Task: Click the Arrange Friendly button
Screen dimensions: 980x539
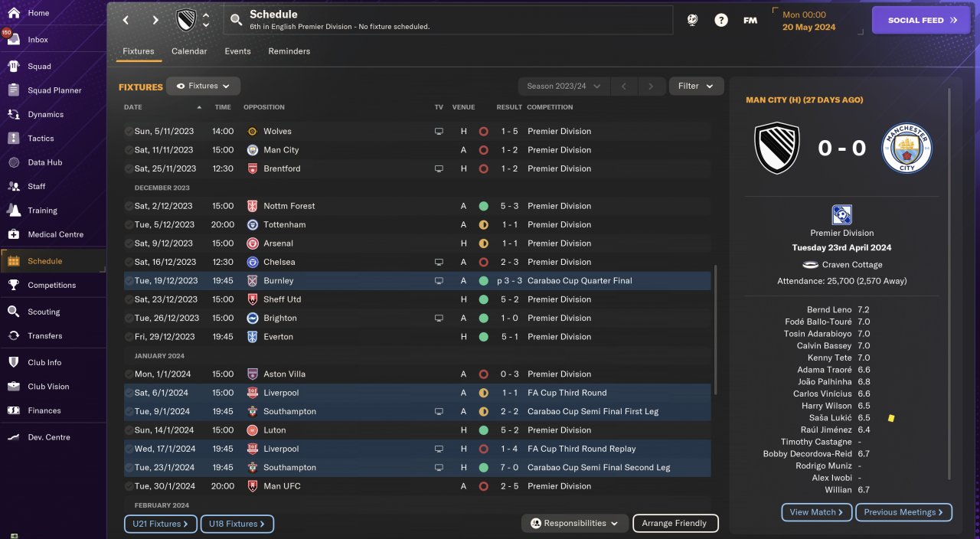Action: pyautogui.click(x=675, y=524)
